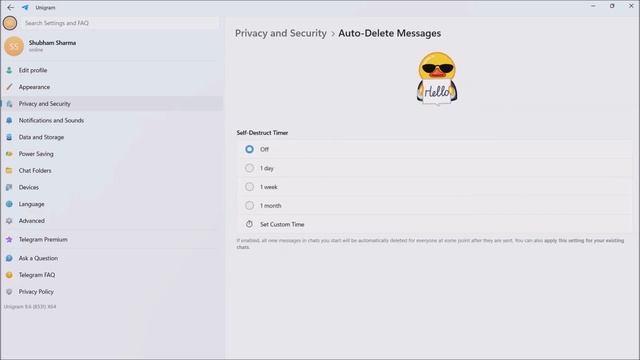Open Language settings

[x=112, y=204]
